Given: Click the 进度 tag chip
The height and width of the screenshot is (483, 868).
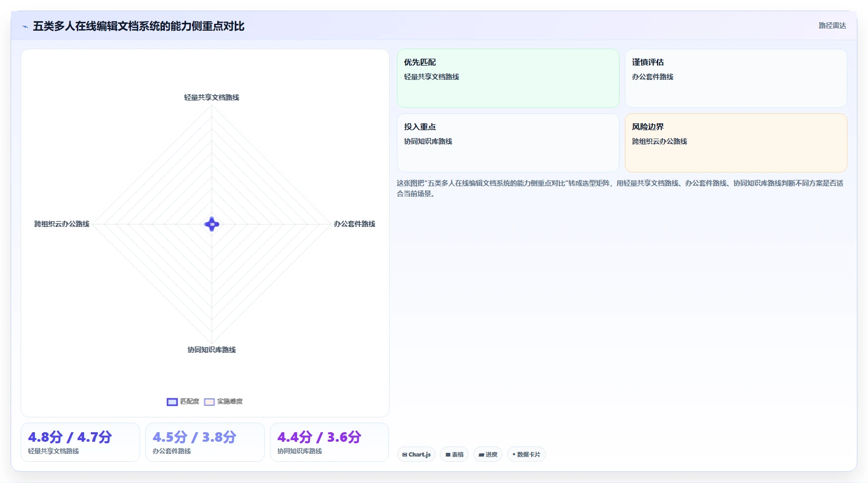Looking at the screenshot, I should (487, 454).
